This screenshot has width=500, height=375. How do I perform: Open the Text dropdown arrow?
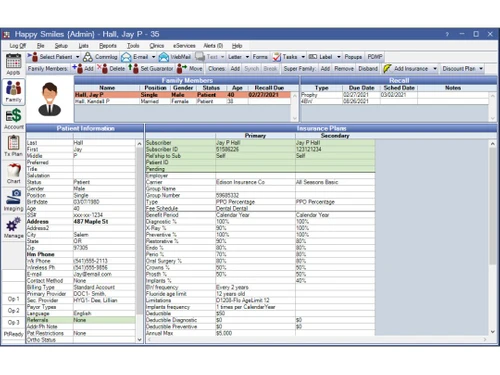222,57
